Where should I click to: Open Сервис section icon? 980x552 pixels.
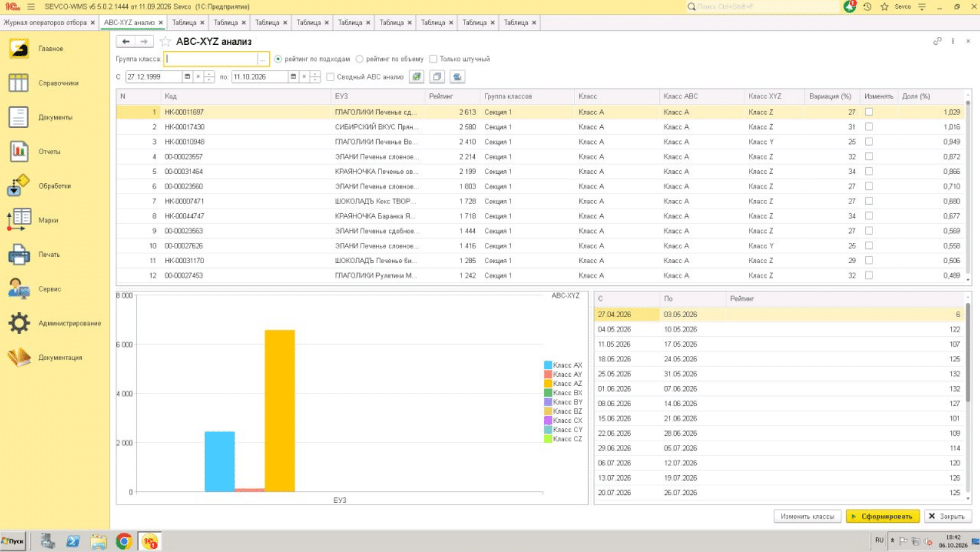coord(18,289)
